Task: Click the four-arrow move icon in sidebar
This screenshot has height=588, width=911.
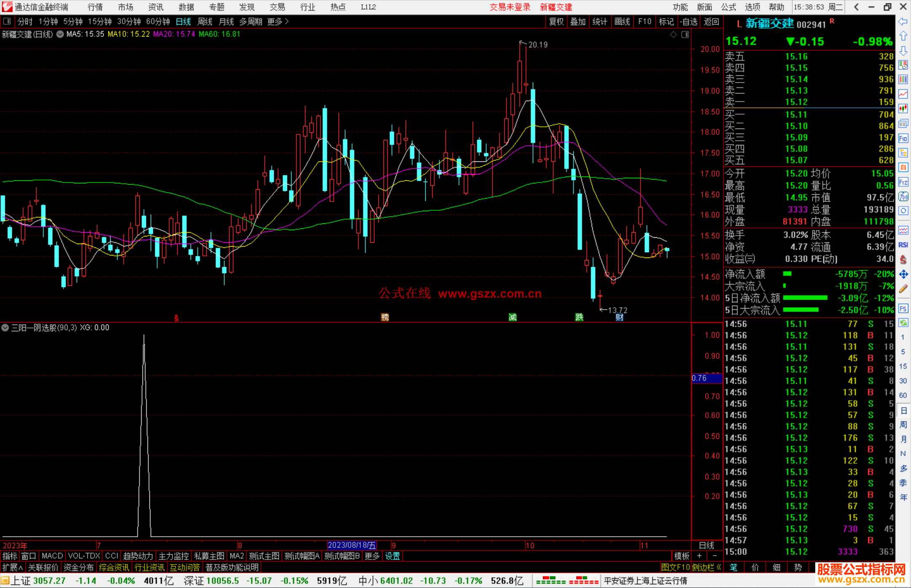Action: click(903, 274)
